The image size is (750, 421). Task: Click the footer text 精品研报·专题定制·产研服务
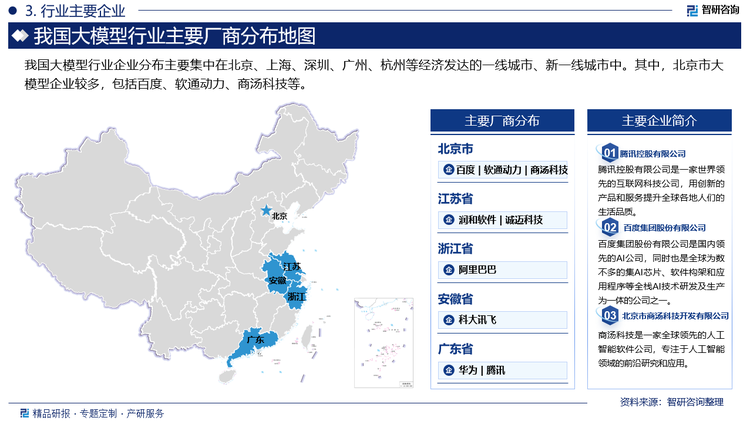(x=98, y=413)
